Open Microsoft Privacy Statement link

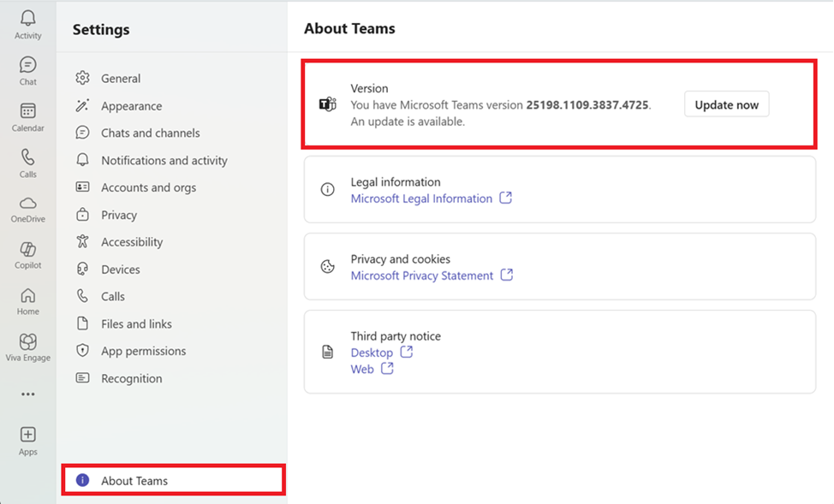[422, 276]
